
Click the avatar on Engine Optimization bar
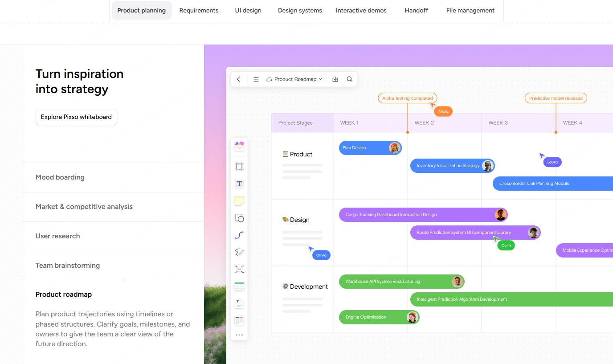pos(413,317)
